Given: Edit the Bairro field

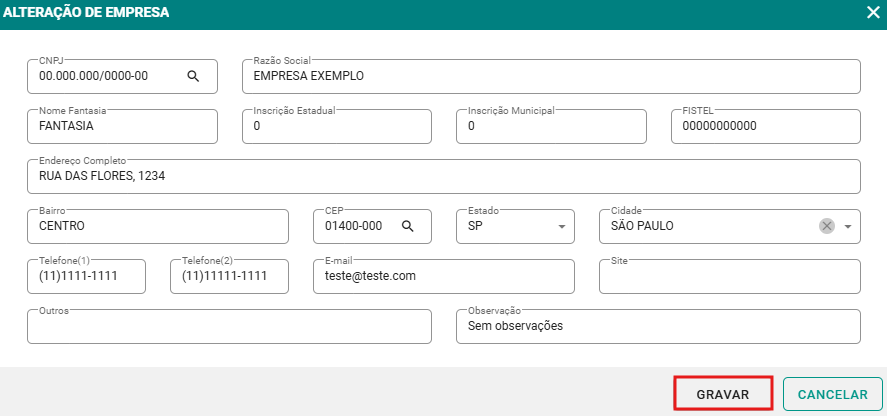Looking at the screenshot, I should coord(157,226).
